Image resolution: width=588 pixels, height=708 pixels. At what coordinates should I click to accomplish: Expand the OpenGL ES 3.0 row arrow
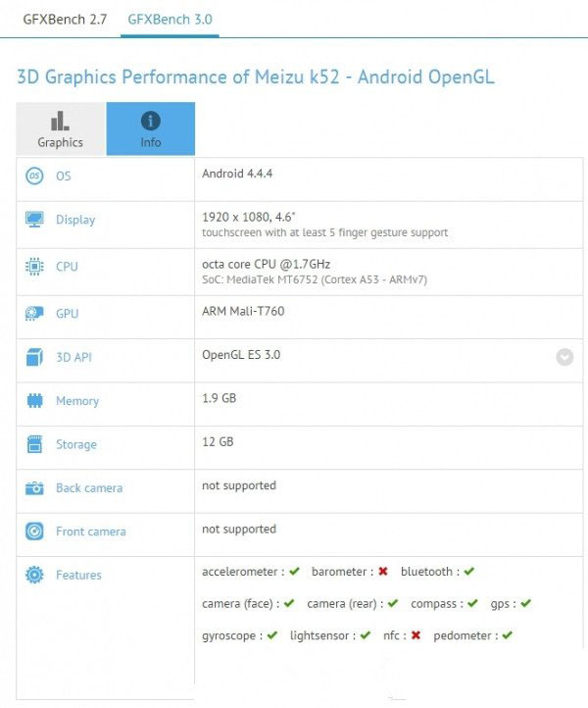(x=564, y=357)
